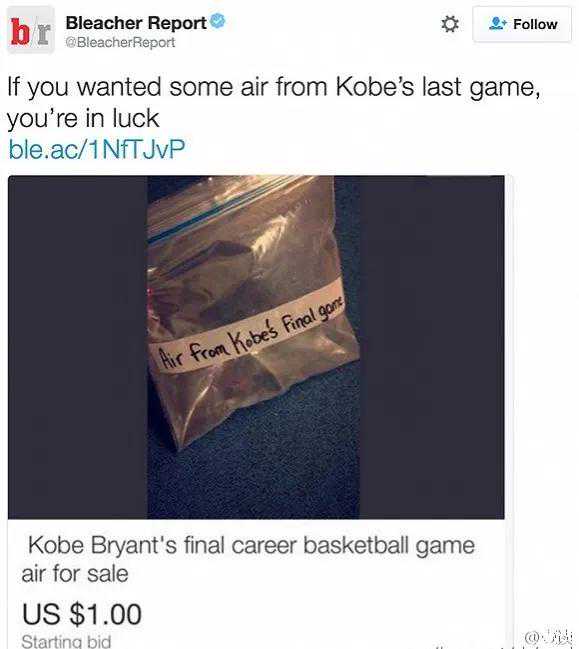Click the add-person icon in Follow
Screen dimensions: 579x649
pos(498,24)
